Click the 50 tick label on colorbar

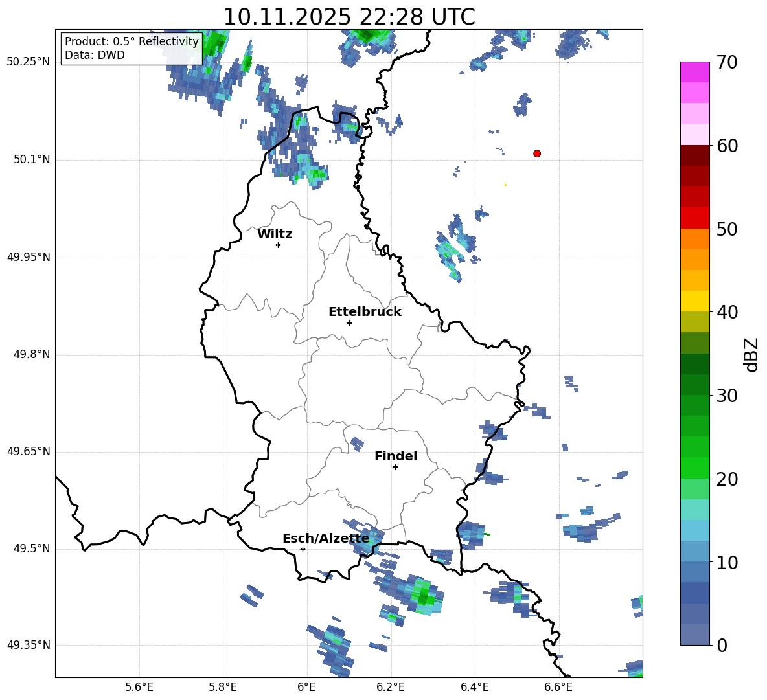click(x=727, y=229)
